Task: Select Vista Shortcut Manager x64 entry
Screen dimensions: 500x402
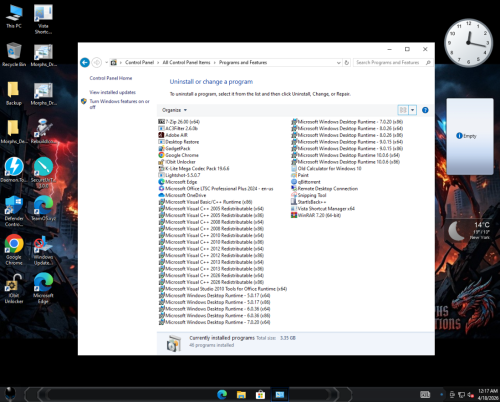Action: (x=323, y=208)
